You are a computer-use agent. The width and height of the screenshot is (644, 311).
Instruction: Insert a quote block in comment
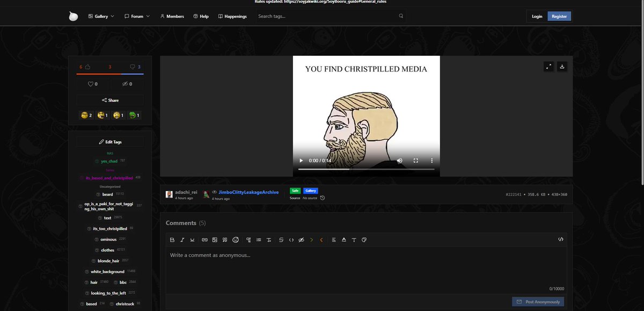[225, 240]
